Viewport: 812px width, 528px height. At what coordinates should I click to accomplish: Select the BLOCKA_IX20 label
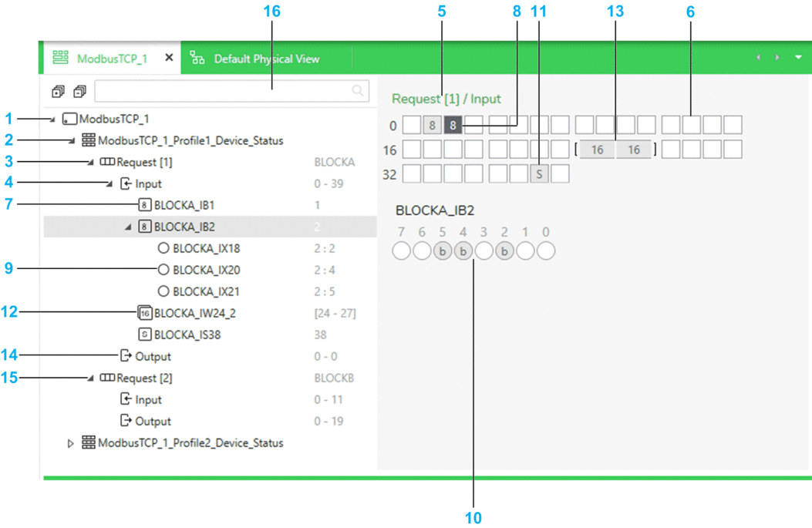pyautogui.click(x=207, y=271)
